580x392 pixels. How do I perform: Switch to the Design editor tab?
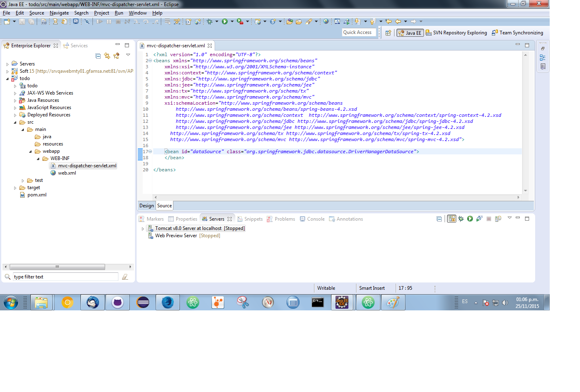(x=147, y=206)
